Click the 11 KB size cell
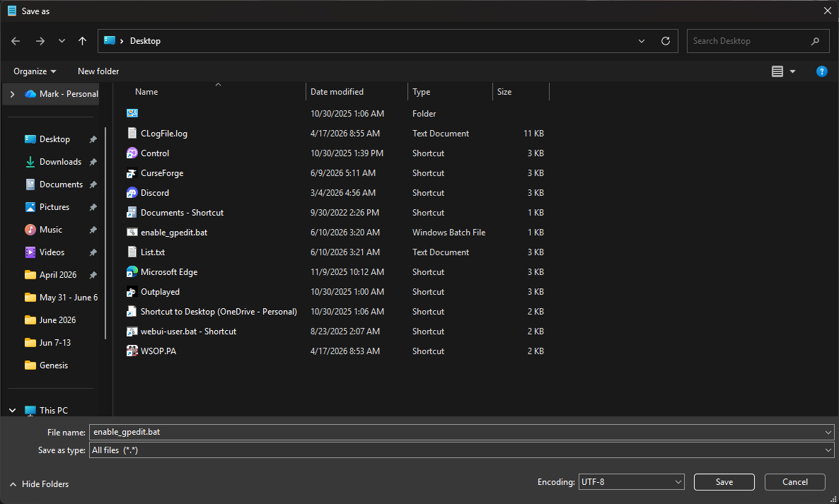The image size is (839, 504). point(533,134)
